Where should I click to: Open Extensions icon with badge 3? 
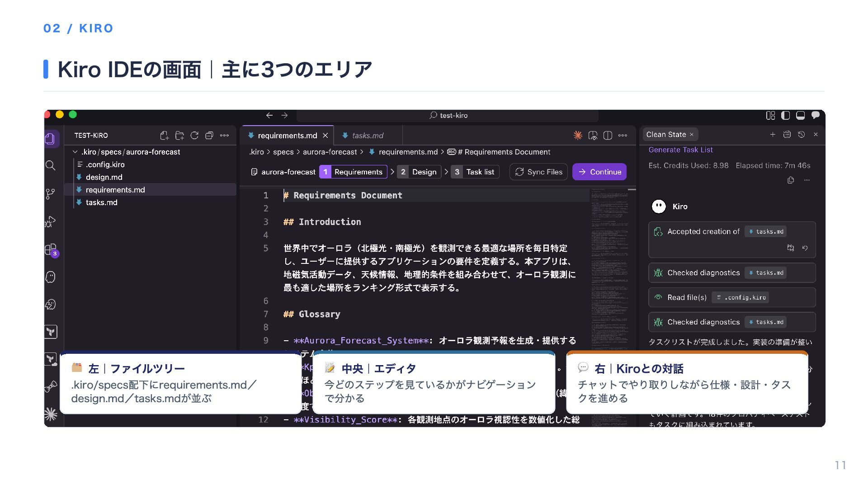click(52, 250)
